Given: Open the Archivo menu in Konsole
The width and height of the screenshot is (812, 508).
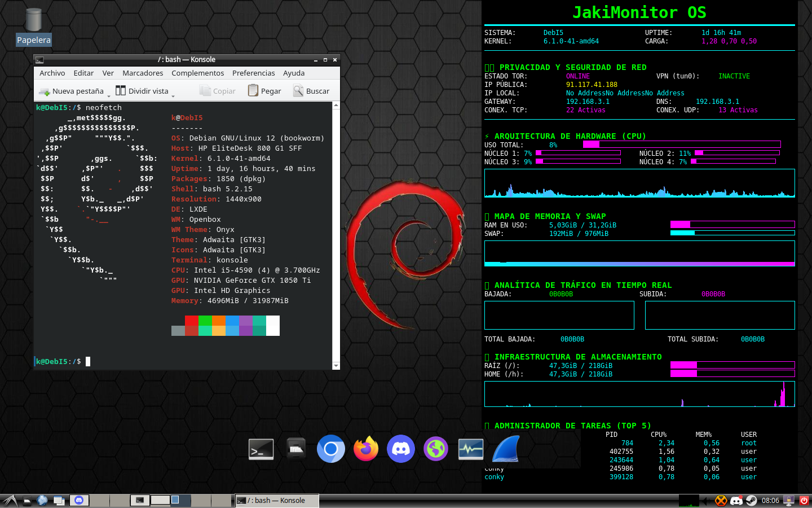Looking at the screenshot, I should [x=52, y=73].
